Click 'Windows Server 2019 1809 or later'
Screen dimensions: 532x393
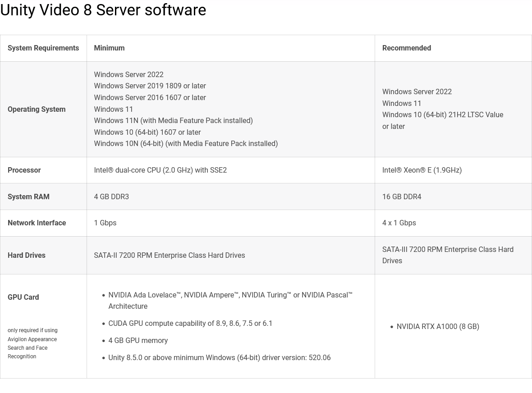point(150,86)
